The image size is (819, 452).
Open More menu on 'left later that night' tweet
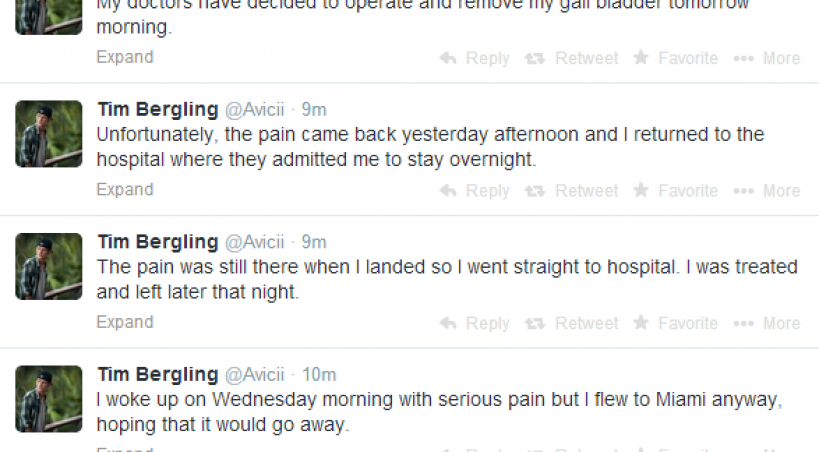click(766, 324)
